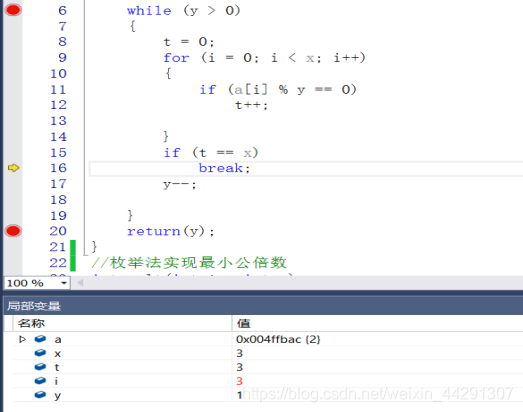Click the variable icon beside x
This screenshot has width=523, height=412.
pos(40,353)
